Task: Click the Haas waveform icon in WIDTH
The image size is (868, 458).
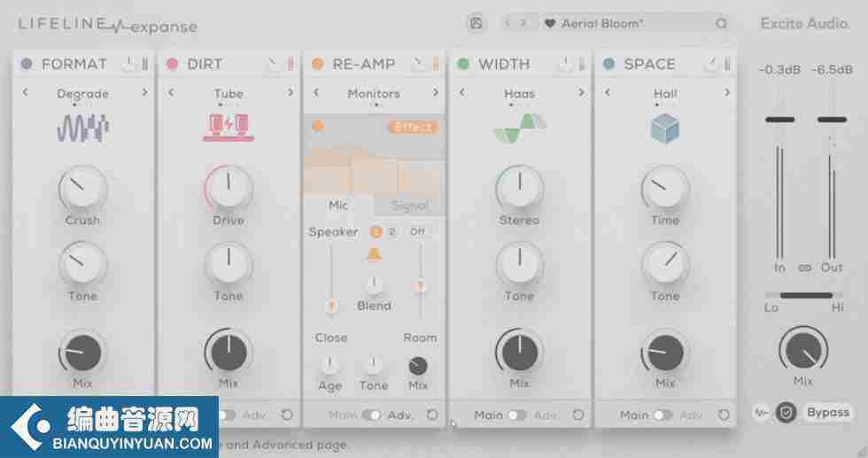Action: [519, 128]
